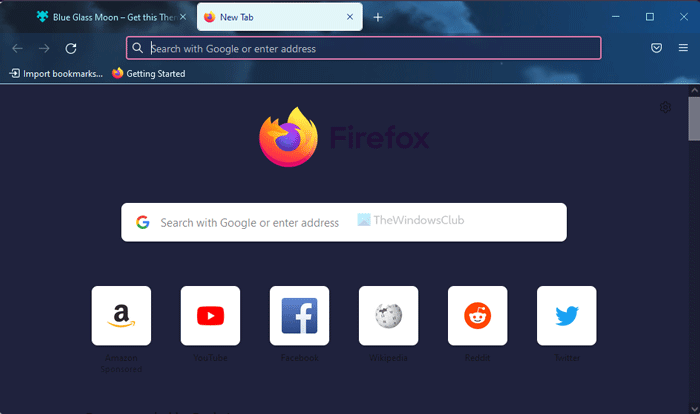Open the YouTube shortcut tile

coord(210,316)
